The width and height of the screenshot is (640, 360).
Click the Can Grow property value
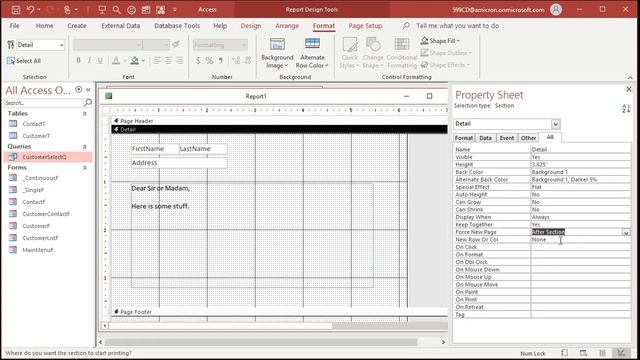click(x=580, y=202)
